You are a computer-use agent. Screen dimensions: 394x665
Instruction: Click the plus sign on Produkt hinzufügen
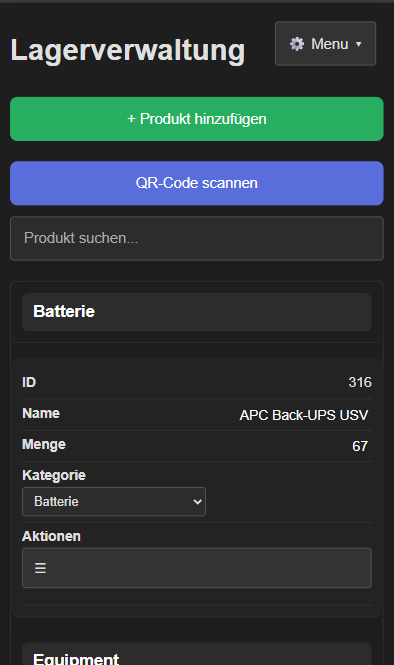131,119
